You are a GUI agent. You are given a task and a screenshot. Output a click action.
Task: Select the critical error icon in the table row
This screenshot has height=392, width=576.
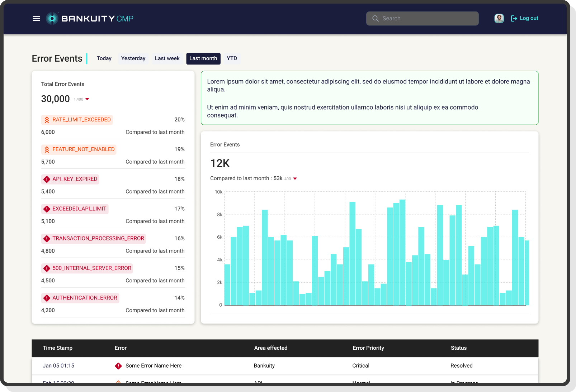(118, 365)
